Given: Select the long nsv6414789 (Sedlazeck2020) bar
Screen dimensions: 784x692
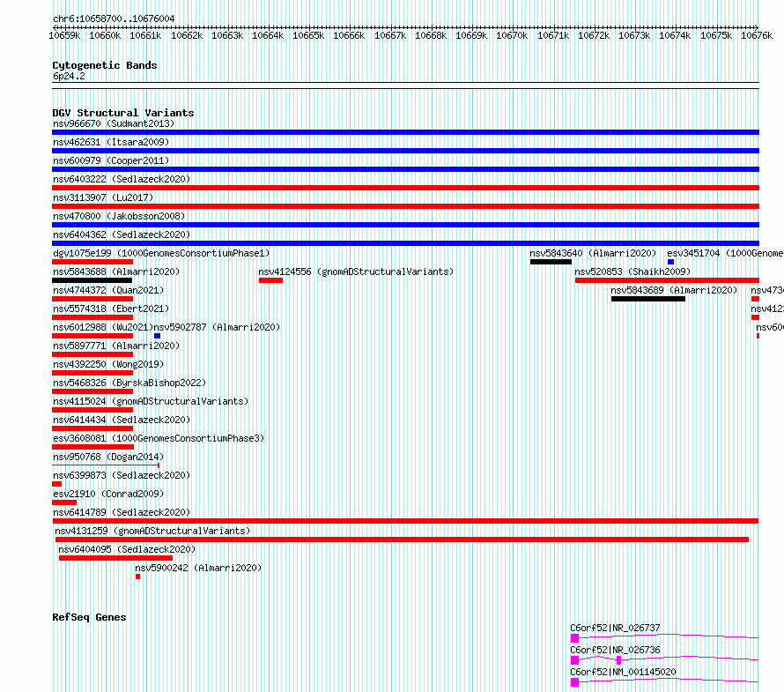Looking at the screenshot, I should coord(405,521).
